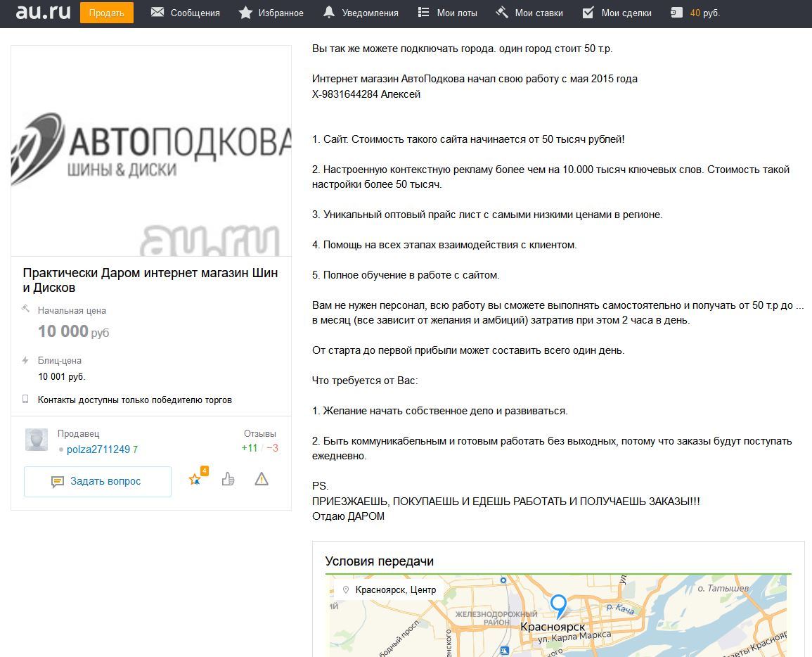The image size is (812, 657).
Task: Open seller profile polza2711249
Action: [x=98, y=449]
